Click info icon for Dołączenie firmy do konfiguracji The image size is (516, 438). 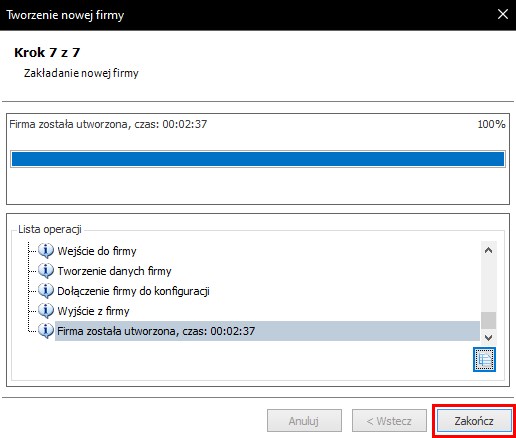[46, 291]
